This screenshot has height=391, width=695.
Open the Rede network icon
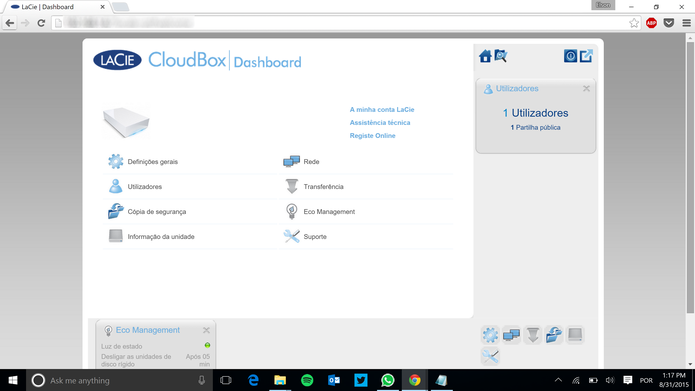point(291,161)
